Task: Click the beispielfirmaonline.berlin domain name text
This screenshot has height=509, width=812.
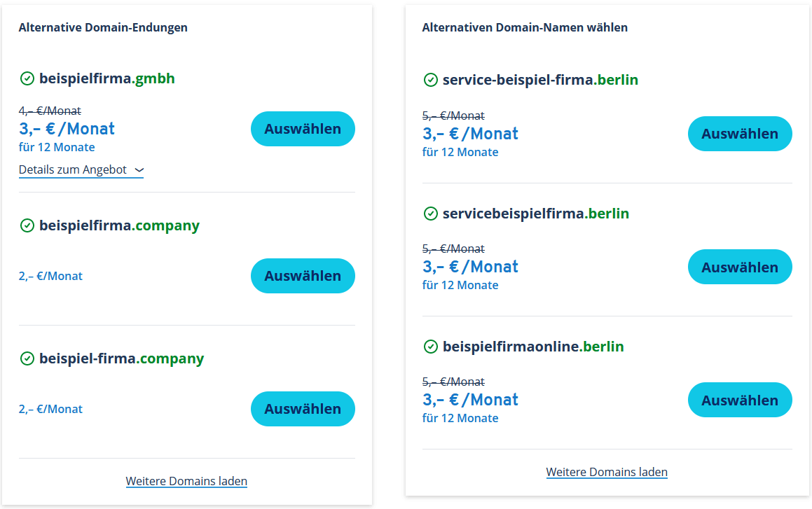Action: pyautogui.click(x=533, y=347)
